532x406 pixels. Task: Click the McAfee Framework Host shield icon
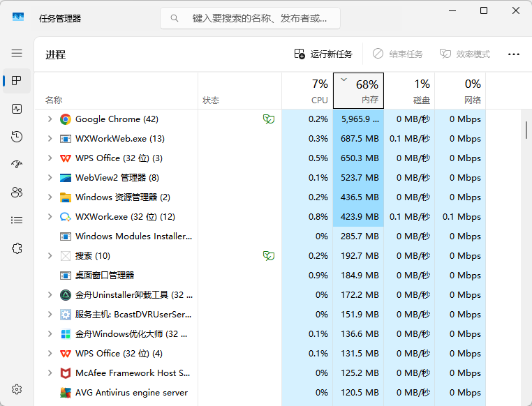pyautogui.click(x=66, y=373)
